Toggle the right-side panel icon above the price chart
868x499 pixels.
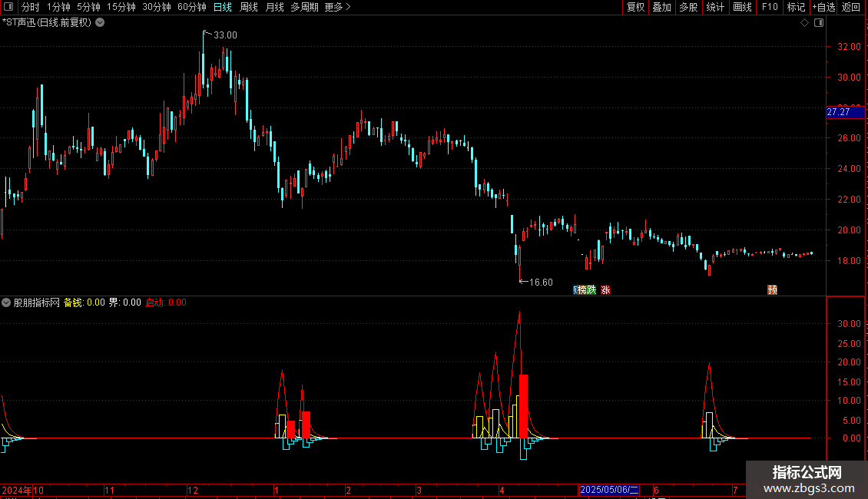[819, 23]
